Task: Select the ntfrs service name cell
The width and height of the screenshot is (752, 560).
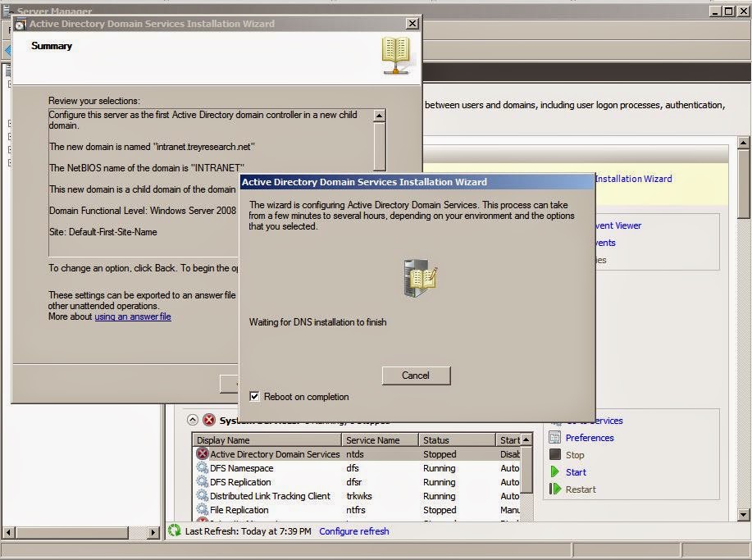Action: 356,510
